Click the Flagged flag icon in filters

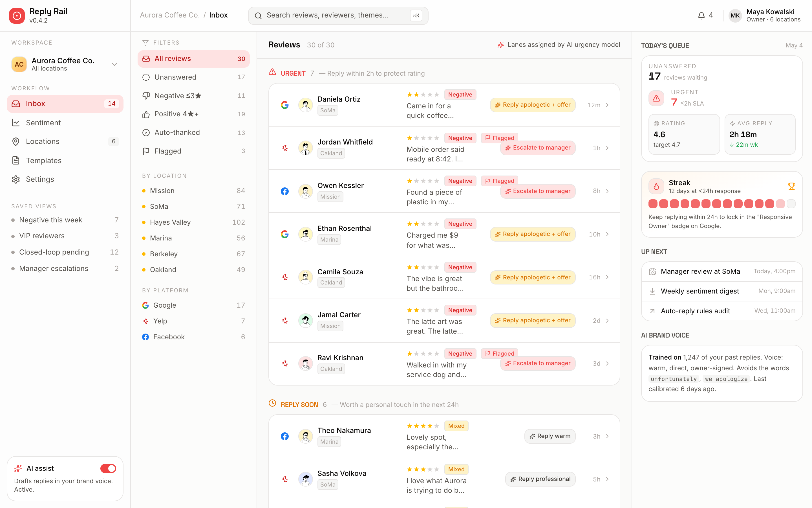coord(146,151)
